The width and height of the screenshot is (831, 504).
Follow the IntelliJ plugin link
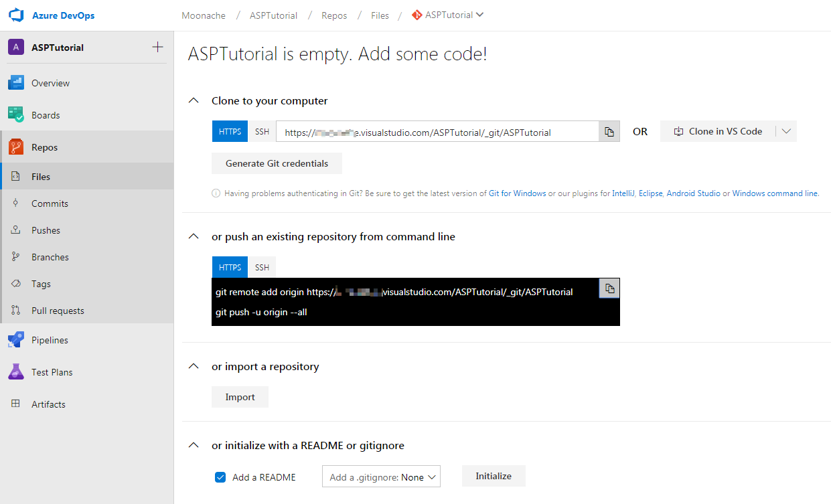(623, 193)
